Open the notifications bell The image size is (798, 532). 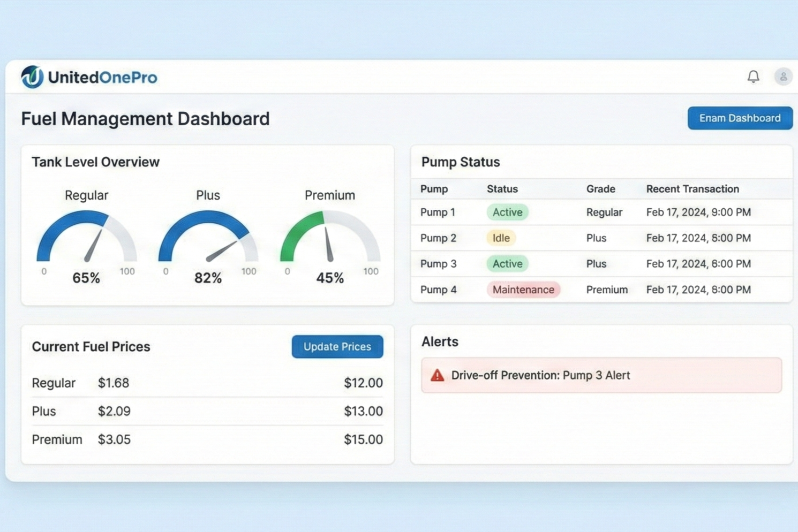point(753,77)
